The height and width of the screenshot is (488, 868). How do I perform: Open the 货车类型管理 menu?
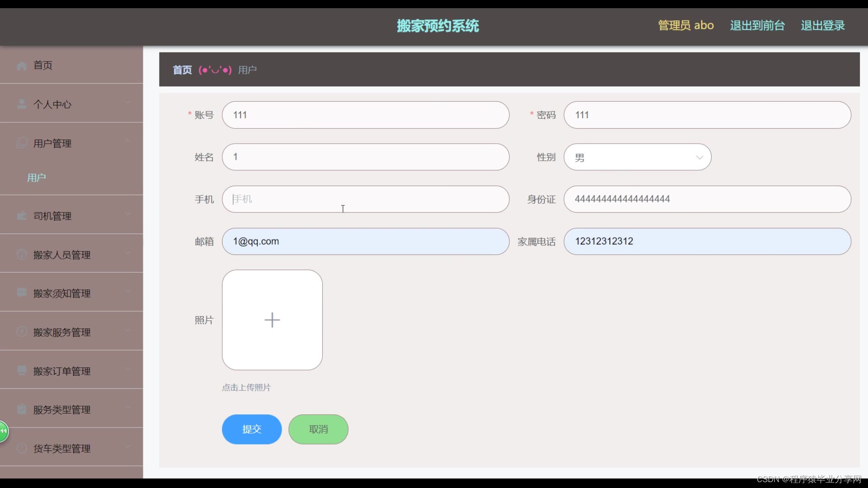62,448
